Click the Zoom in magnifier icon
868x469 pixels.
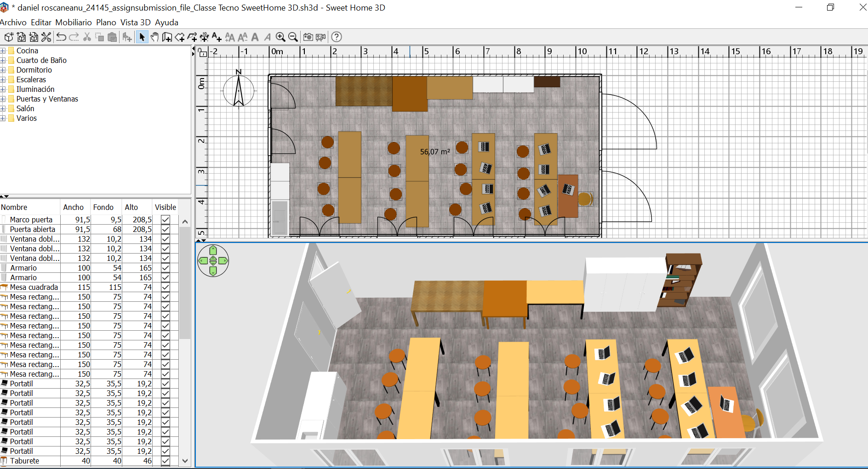(280, 37)
